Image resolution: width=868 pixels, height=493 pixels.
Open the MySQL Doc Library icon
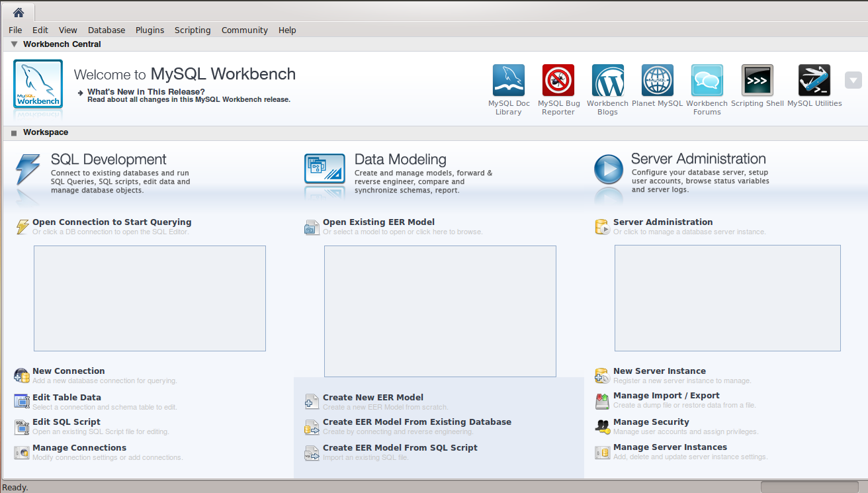pos(509,81)
